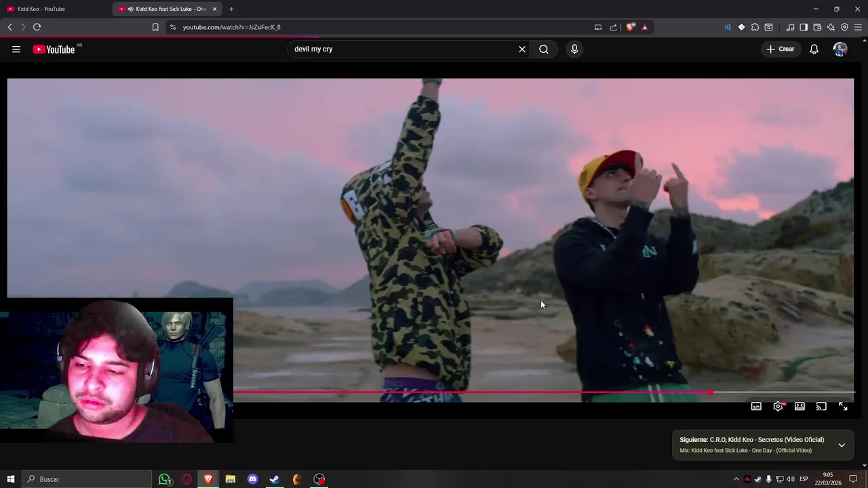
Task: Click the magnifier search button
Action: [x=544, y=49]
